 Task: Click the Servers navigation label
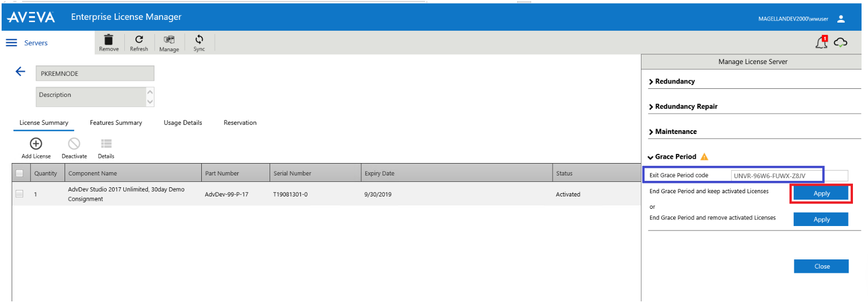pyautogui.click(x=36, y=43)
